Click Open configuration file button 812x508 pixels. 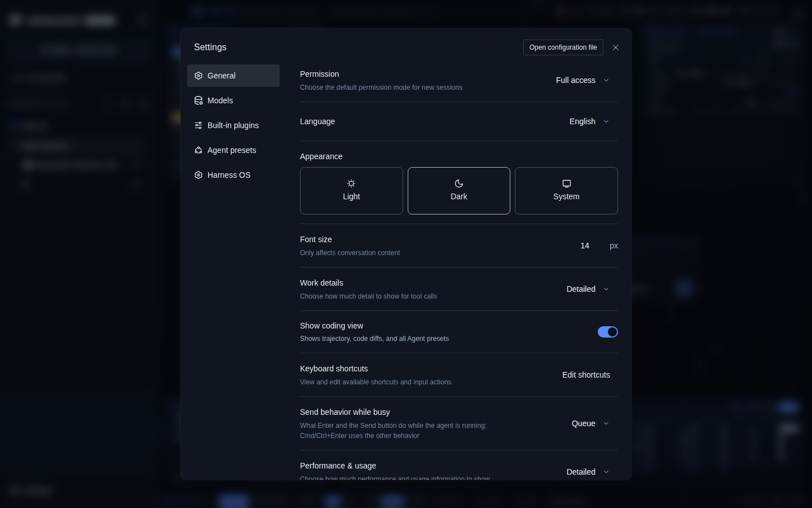tap(563, 47)
